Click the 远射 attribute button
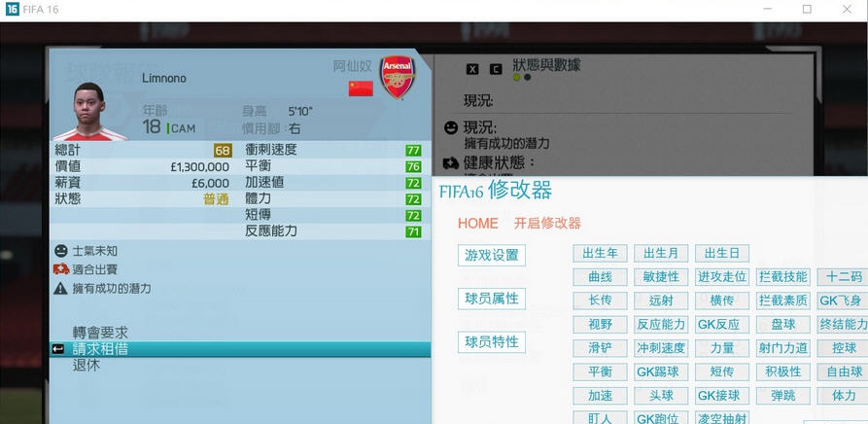 coord(661,300)
